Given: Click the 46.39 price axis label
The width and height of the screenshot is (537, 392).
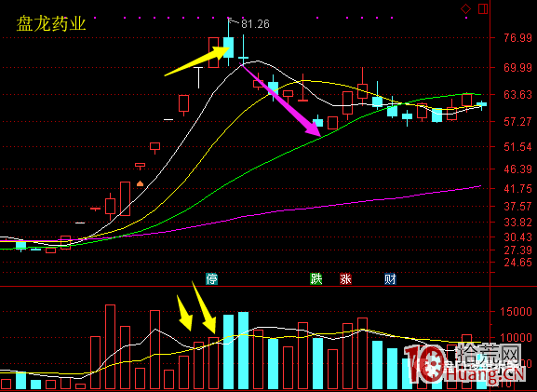Looking at the screenshot, I should click(517, 169).
